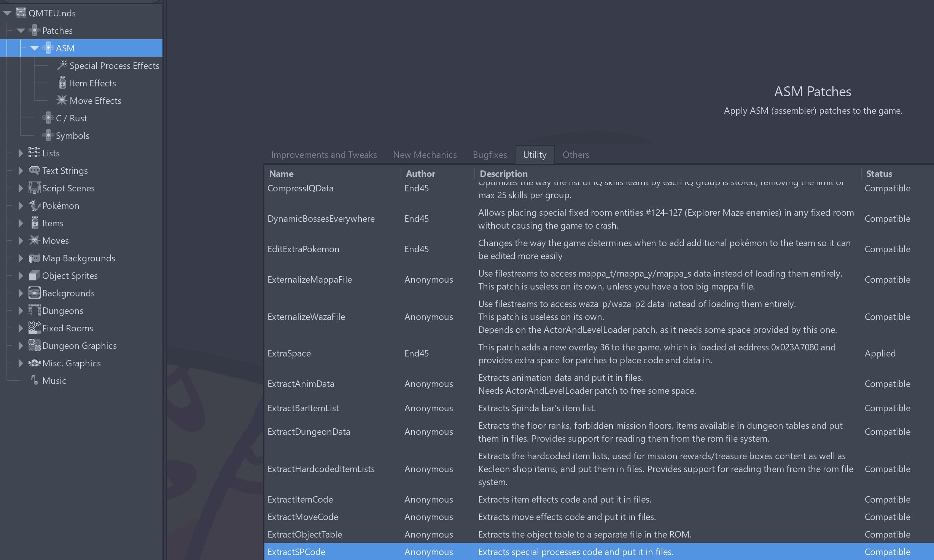Switch to the Bugfixes tab
This screenshot has width=934, height=560.
coord(490,154)
